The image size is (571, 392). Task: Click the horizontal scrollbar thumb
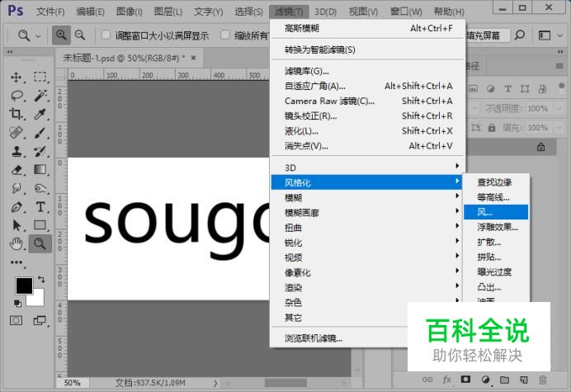(x=285, y=383)
